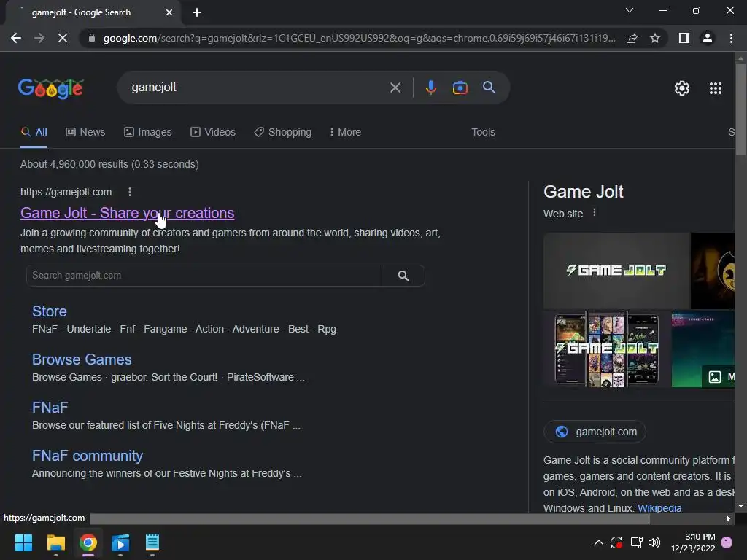747x560 pixels.
Task: Stop page loading with X button
Action: tap(63, 38)
